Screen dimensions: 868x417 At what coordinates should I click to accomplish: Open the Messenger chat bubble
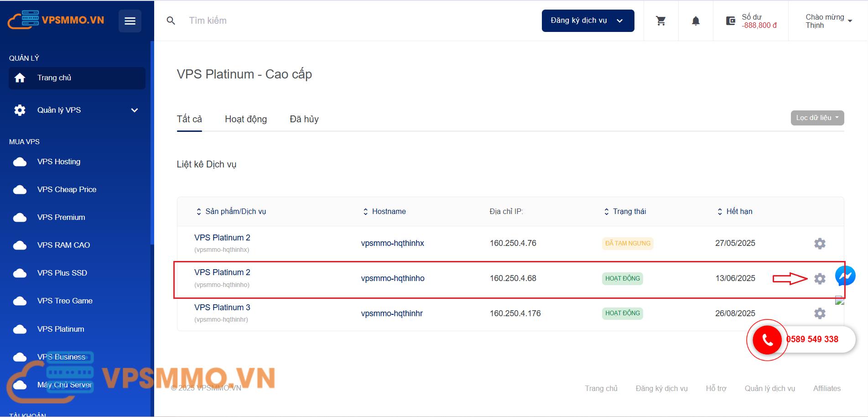(x=845, y=276)
